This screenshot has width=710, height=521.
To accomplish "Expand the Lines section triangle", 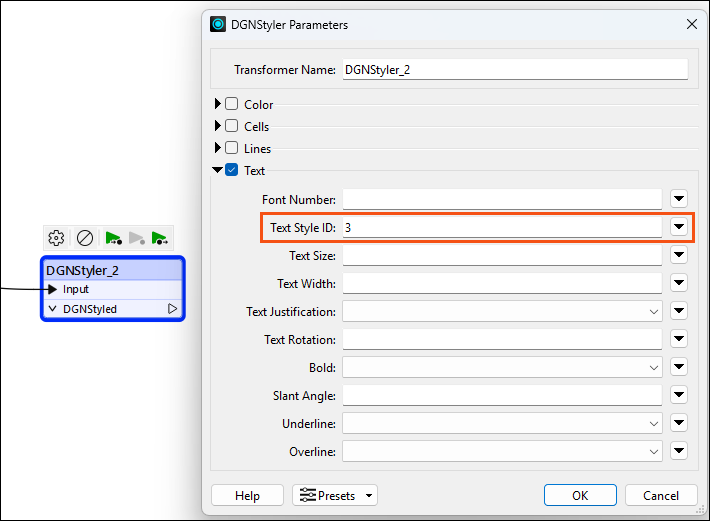I will pos(218,148).
